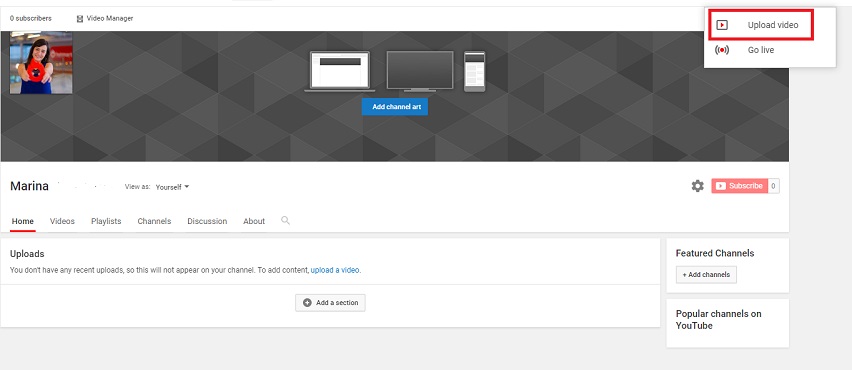Click the channel search magnifier icon
This screenshot has height=370, width=852.
tap(285, 221)
